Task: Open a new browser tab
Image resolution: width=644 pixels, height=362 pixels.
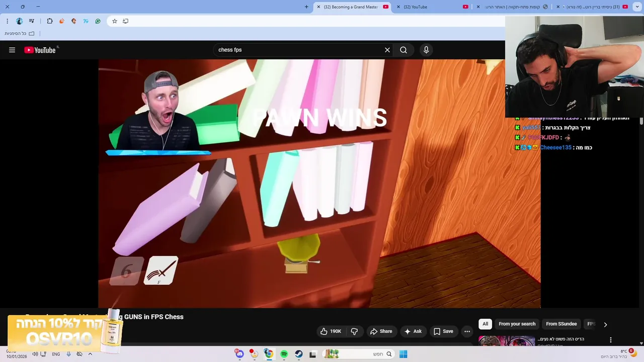Action: point(306,7)
